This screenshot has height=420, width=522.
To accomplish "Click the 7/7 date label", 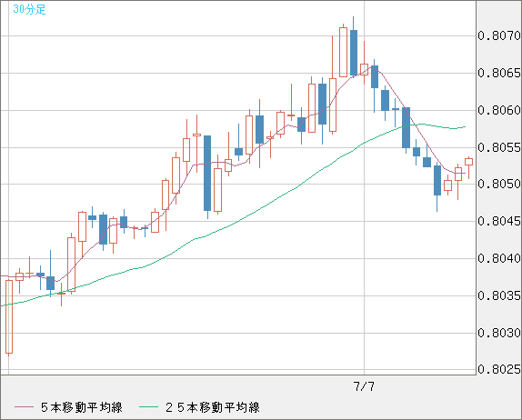I will pos(364,386).
